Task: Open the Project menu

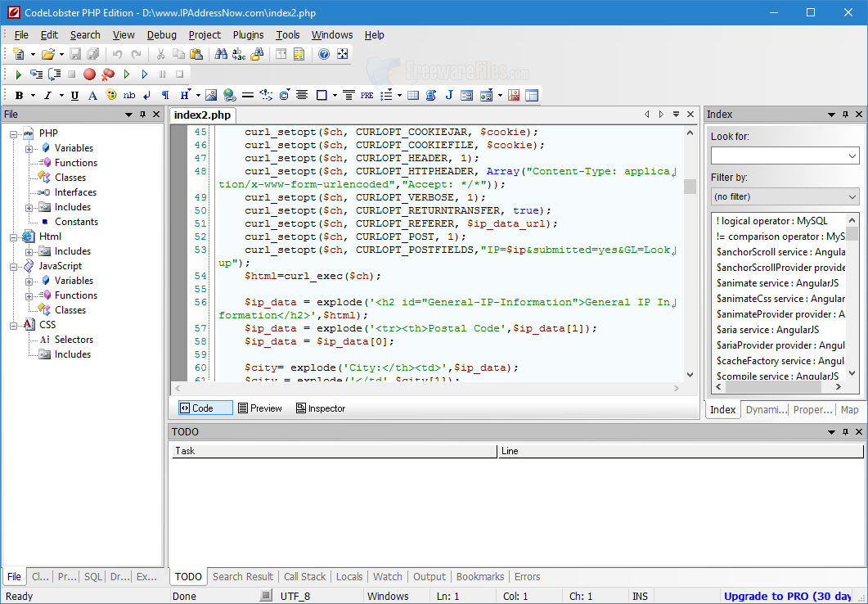Action: [x=205, y=35]
